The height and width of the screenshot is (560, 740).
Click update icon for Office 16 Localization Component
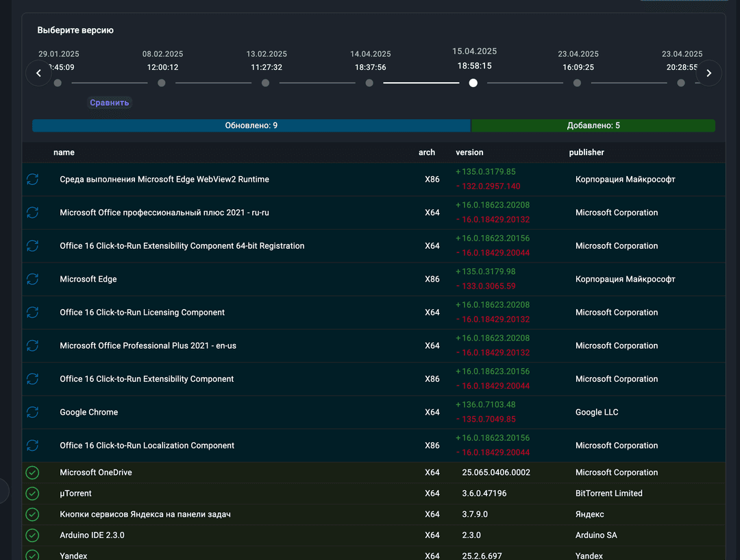[32, 446]
